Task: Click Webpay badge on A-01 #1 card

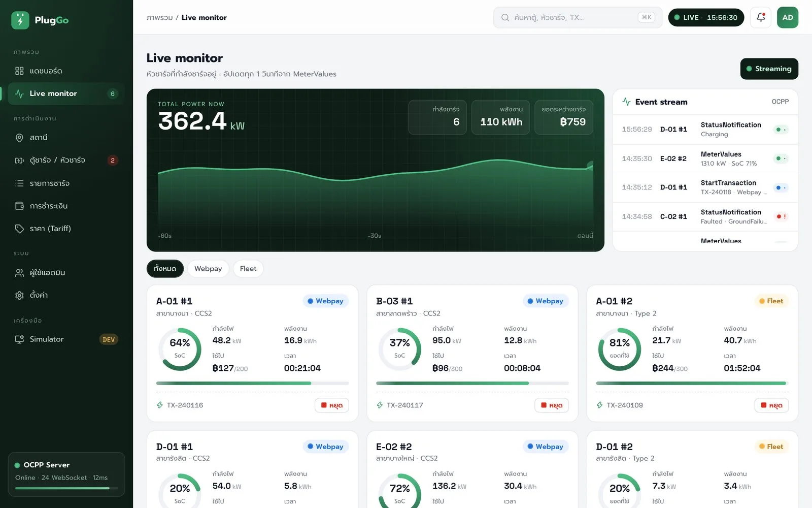Action: tap(326, 301)
